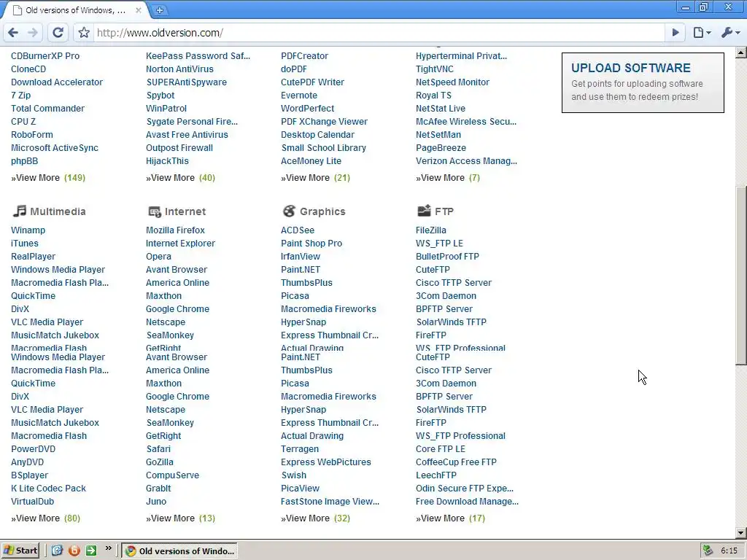This screenshot has height=560, width=747.
Task: Launch the orange round quick launch icon
Action: click(x=74, y=551)
